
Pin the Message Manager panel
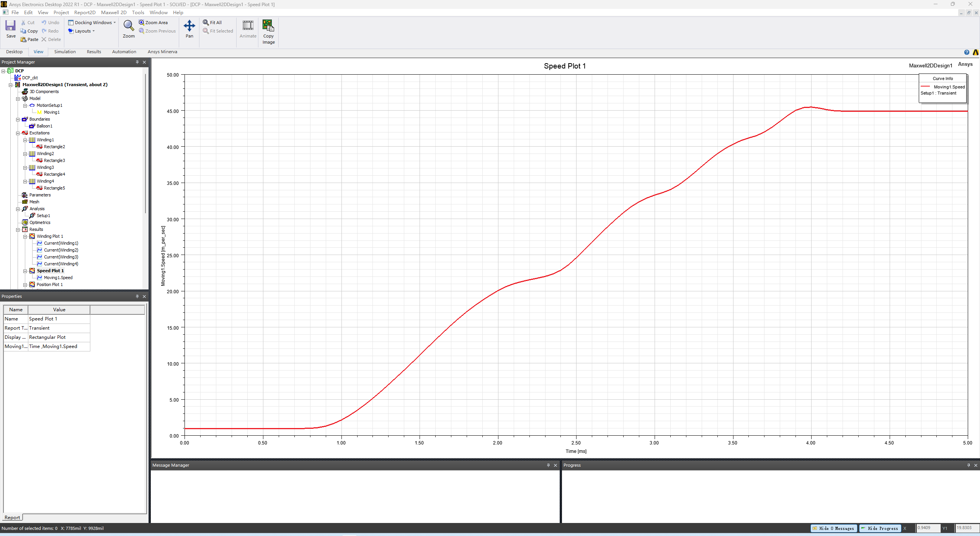pos(548,465)
